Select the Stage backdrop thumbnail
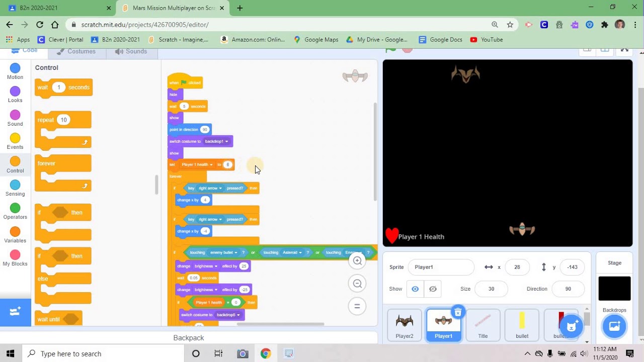 (x=614, y=289)
